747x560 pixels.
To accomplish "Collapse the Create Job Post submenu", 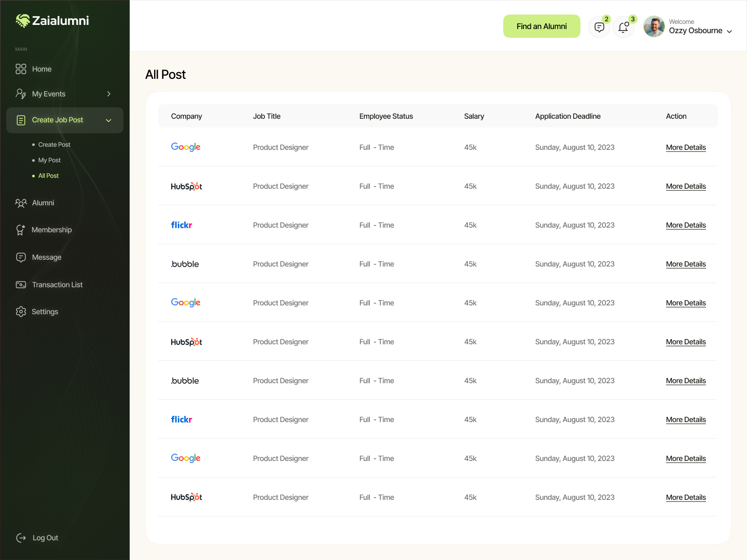I will coord(108,120).
